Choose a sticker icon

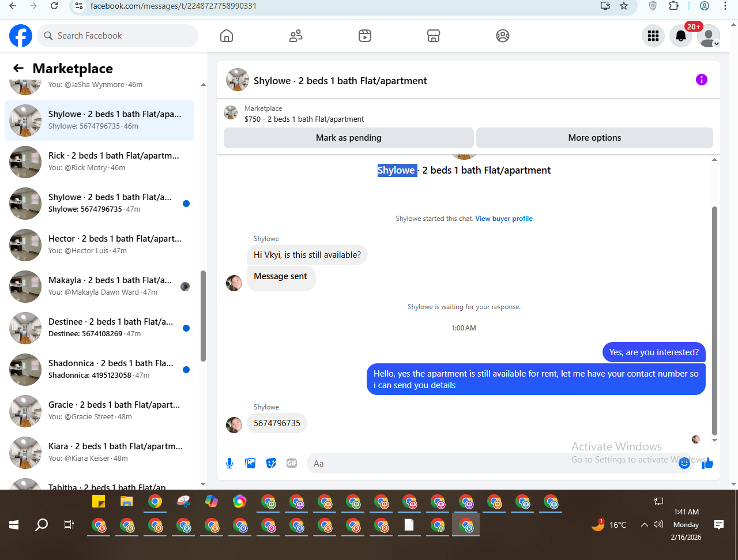[x=271, y=463]
